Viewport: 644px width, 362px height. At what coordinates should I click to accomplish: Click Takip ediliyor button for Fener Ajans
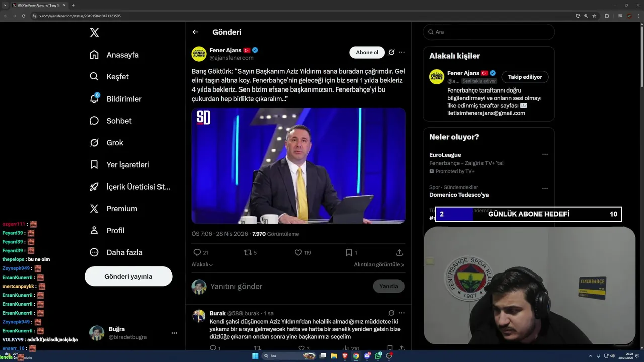[525, 77]
